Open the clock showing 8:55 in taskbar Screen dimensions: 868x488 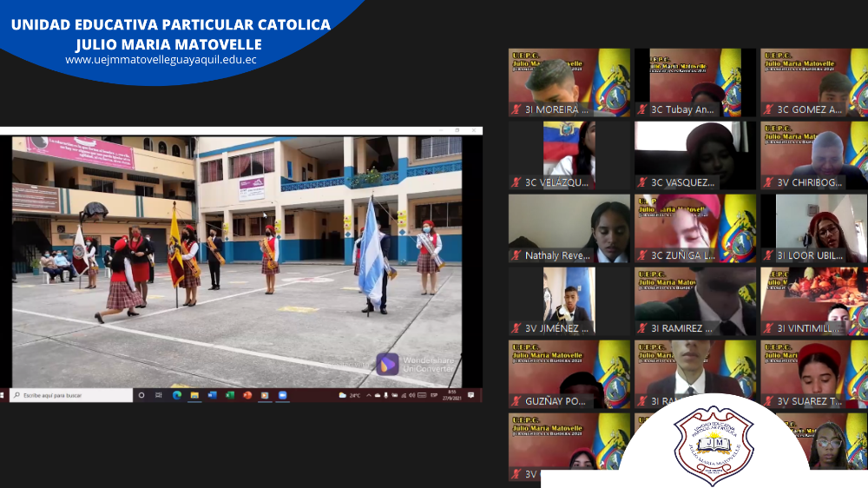tap(452, 395)
